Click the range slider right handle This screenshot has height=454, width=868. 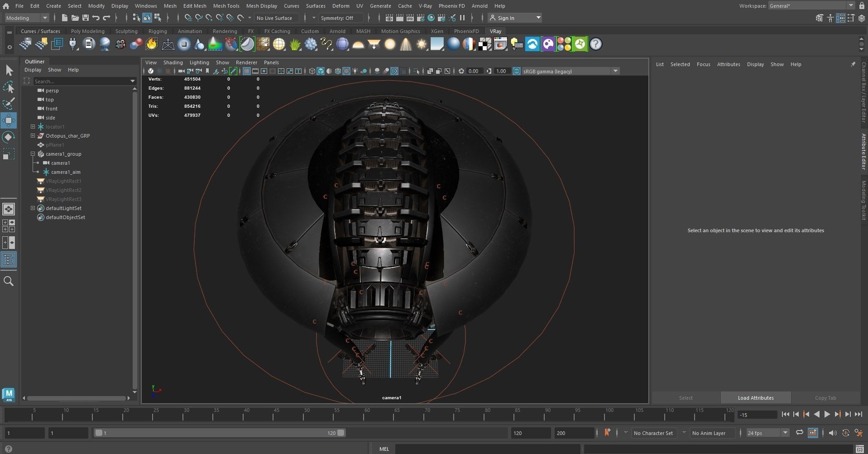click(340, 433)
